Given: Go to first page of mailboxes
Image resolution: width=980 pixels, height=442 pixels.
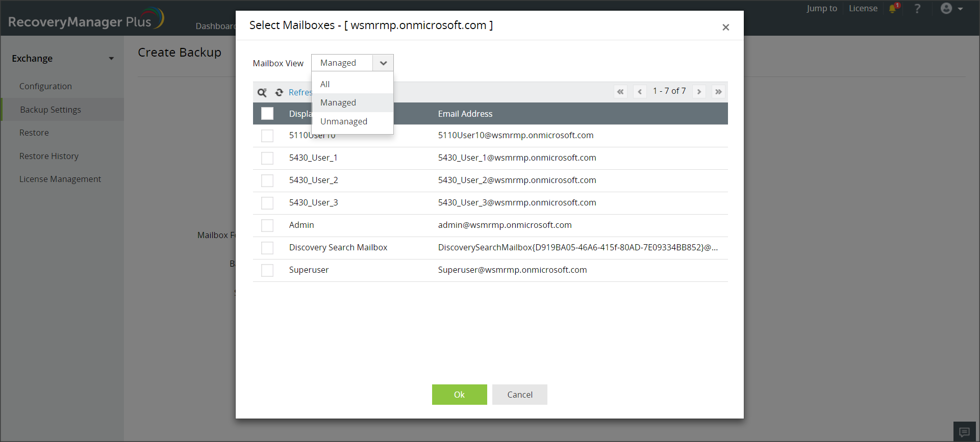Looking at the screenshot, I should pyautogui.click(x=620, y=92).
